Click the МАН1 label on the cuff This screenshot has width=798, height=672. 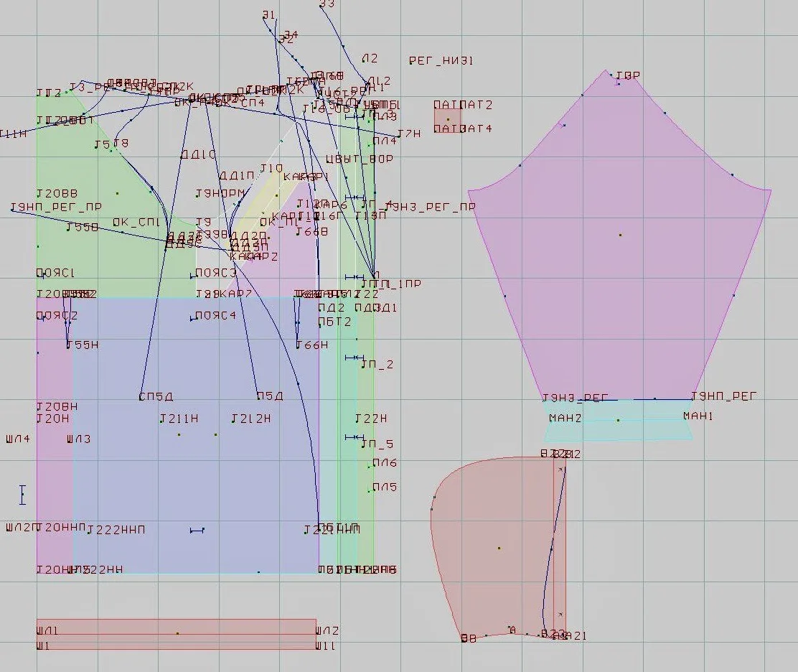click(x=698, y=416)
